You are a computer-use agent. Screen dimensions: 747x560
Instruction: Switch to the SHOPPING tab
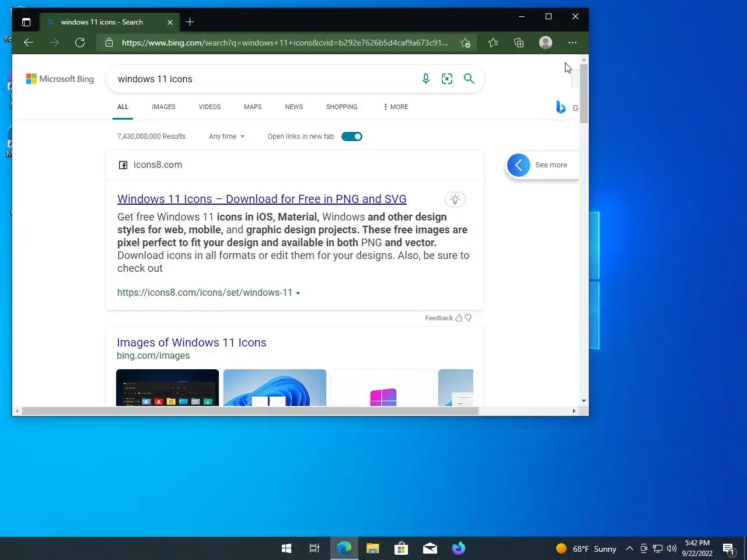(x=341, y=107)
